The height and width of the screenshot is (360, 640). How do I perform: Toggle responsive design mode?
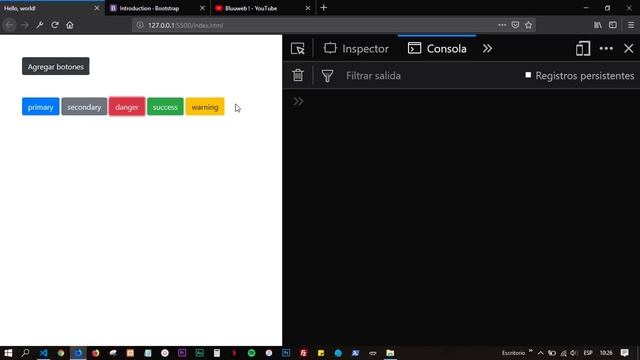pos(583,49)
